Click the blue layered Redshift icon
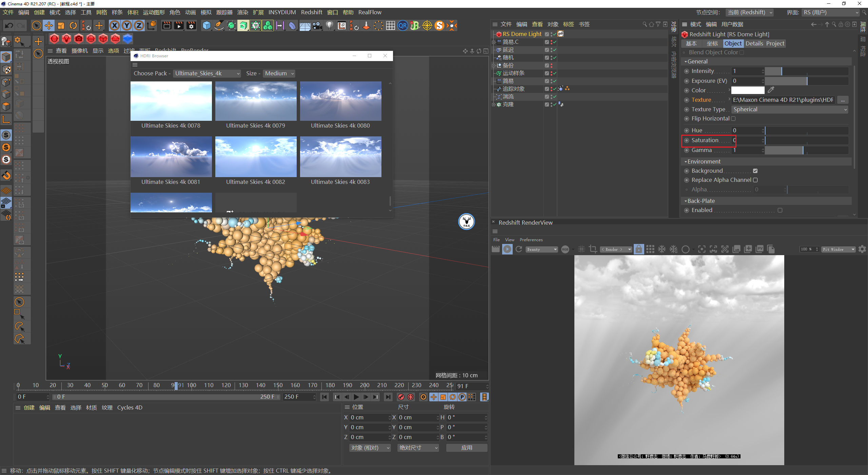This screenshot has width=868, height=475. pyautogui.click(x=127, y=39)
